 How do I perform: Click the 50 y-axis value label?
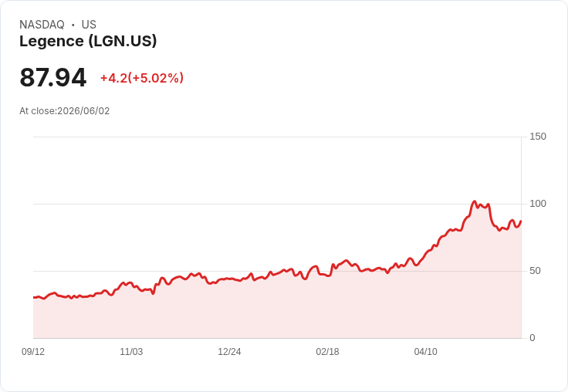click(535, 271)
